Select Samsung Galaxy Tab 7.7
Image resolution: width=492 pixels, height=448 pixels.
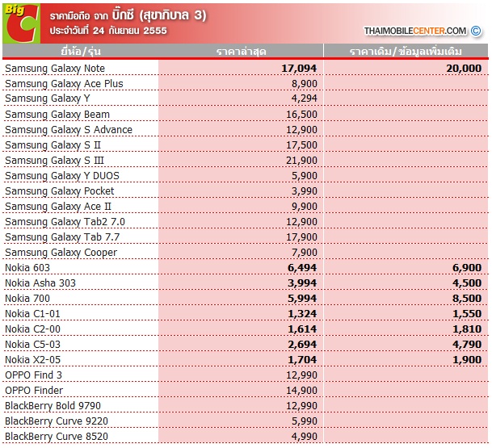tap(62, 237)
